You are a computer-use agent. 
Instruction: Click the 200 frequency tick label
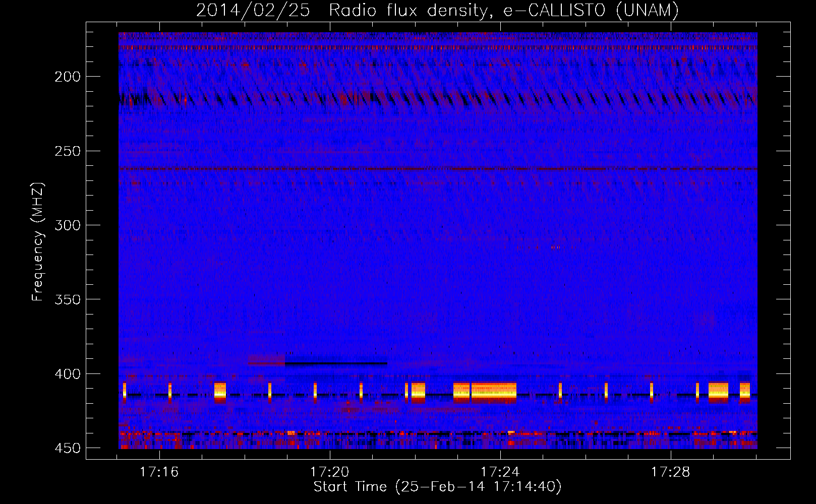point(68,77)
